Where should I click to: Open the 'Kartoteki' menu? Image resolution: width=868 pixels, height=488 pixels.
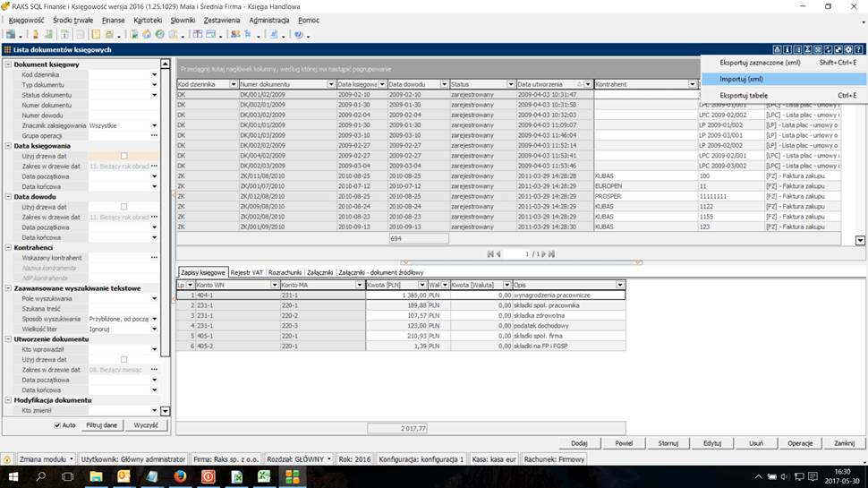click(x=148, y=20)
